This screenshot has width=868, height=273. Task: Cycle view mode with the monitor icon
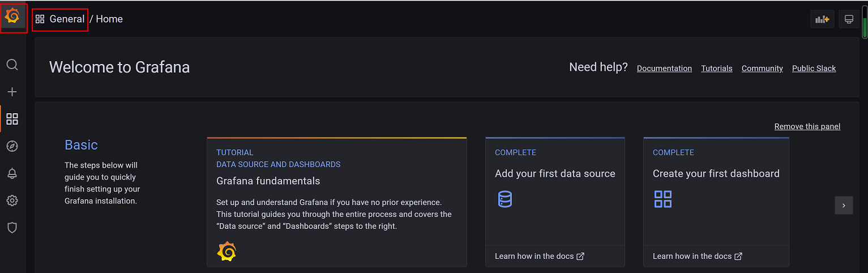(x=849, y=19)
